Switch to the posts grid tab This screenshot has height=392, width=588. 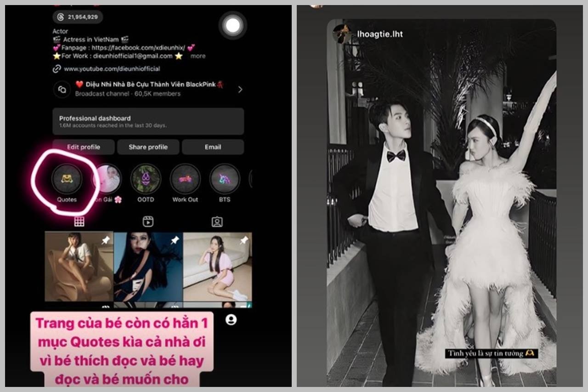pos(79,222)
